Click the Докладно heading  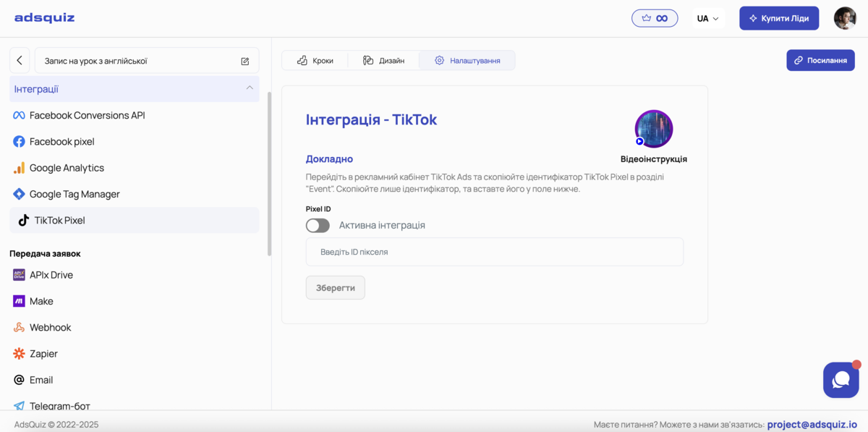coord(329,159)
